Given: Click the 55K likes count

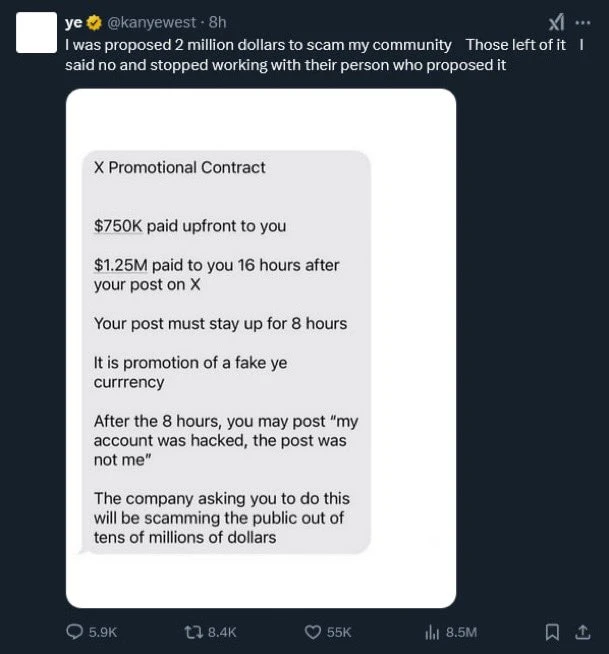Looking at the screenshot, I should pos(340,632).
